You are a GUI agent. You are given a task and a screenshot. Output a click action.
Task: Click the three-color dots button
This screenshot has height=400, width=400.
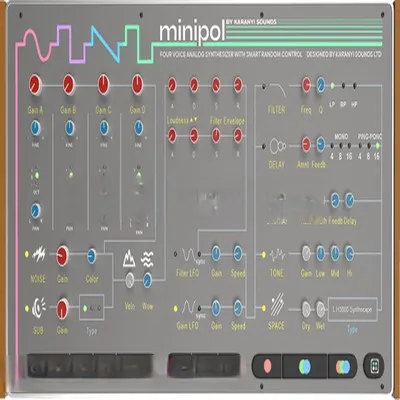point(343,366)
